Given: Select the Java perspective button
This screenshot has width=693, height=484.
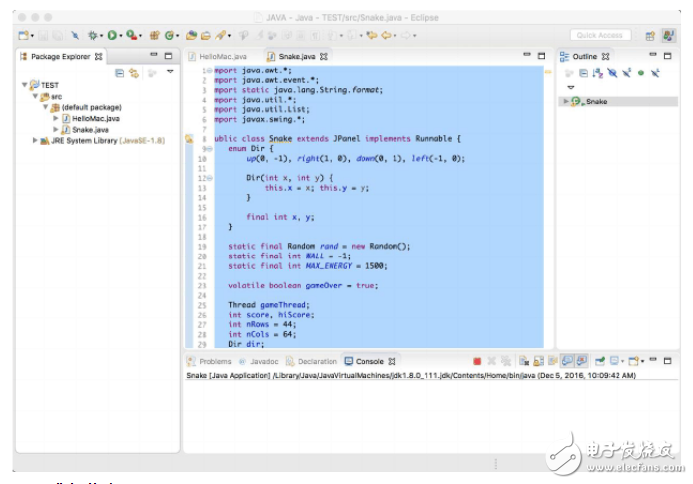Looking at the screenshot, I should click(669, 35).
